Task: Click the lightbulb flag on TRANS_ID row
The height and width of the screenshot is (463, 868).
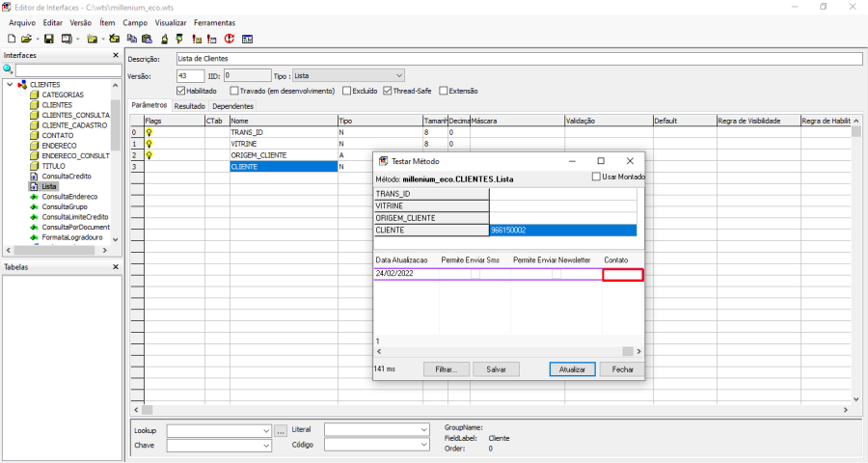Action: point(149,132)
